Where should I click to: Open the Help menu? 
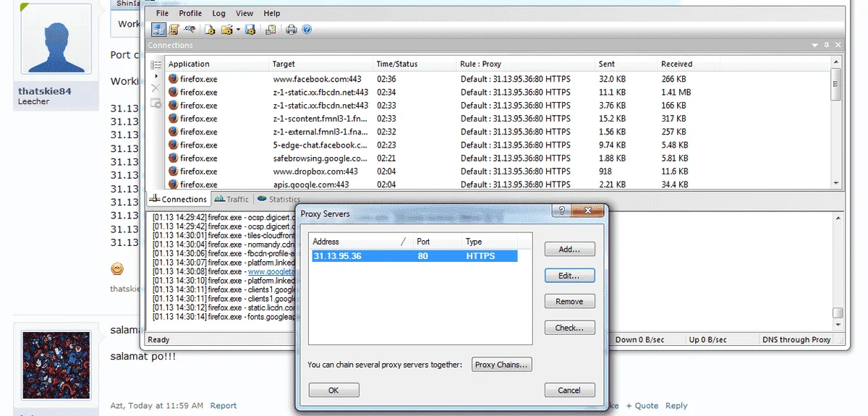[271, 13]
